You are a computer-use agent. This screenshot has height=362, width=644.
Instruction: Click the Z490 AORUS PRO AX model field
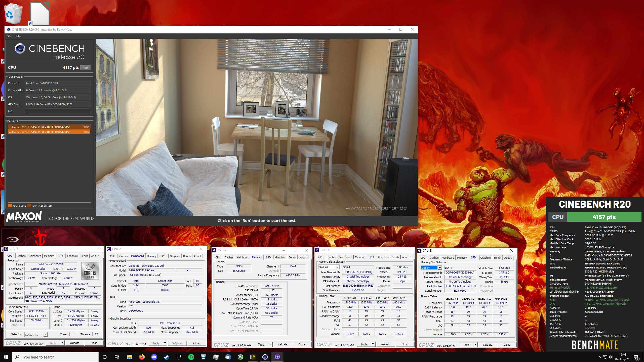coord(151,270)
